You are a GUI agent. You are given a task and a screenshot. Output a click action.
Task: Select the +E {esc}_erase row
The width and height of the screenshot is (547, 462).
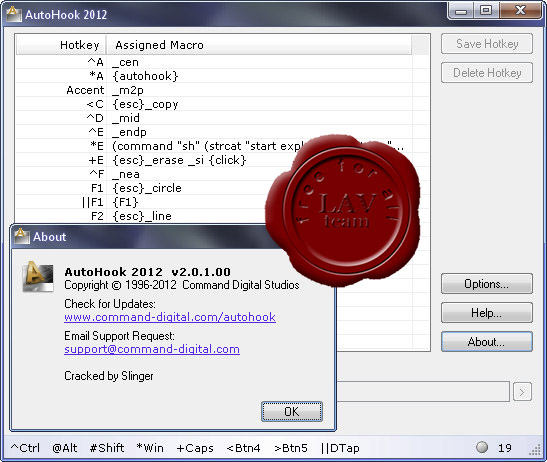223,160
